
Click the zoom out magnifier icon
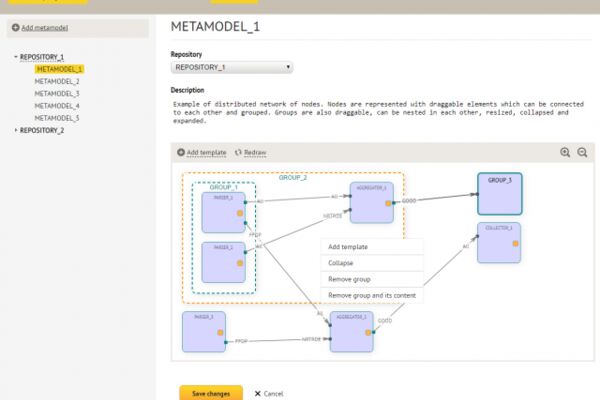(582, 152)
